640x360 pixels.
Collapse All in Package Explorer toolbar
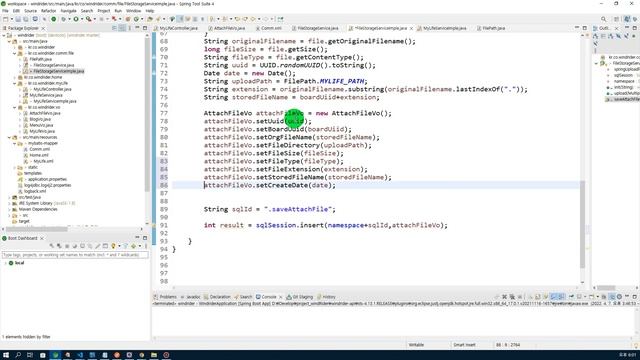[114, 28]
